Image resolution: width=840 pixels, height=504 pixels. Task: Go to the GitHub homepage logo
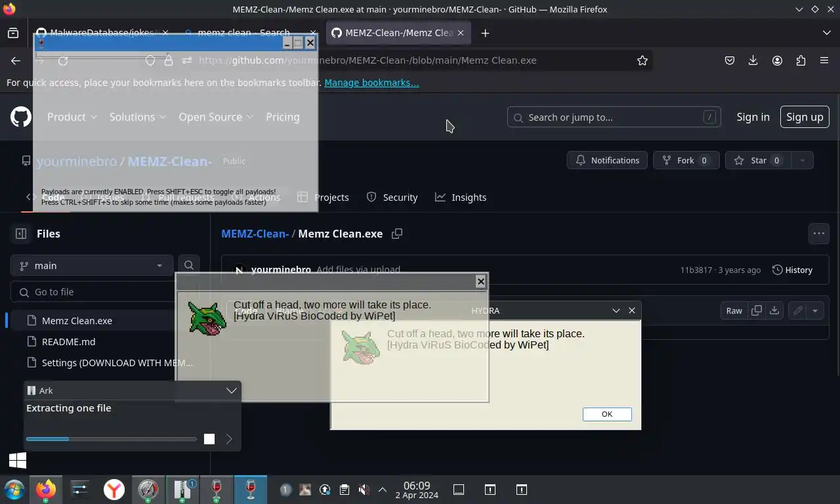(x=21, y=117)
